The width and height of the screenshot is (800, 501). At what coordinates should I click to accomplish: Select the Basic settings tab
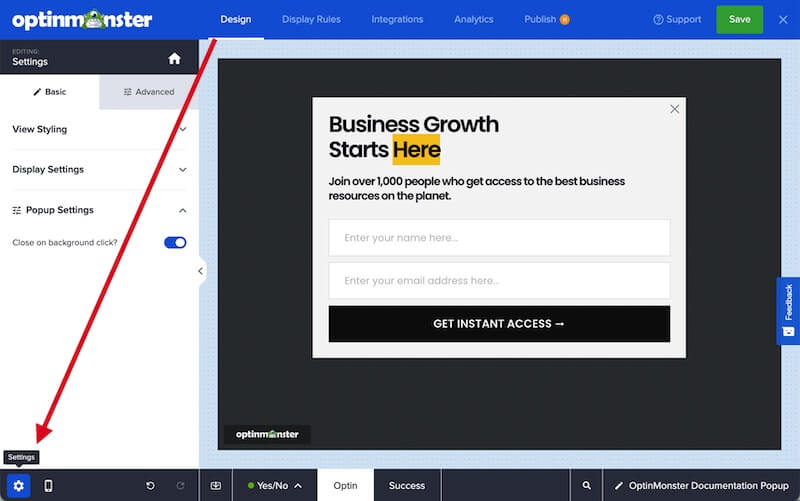point(49,92)
